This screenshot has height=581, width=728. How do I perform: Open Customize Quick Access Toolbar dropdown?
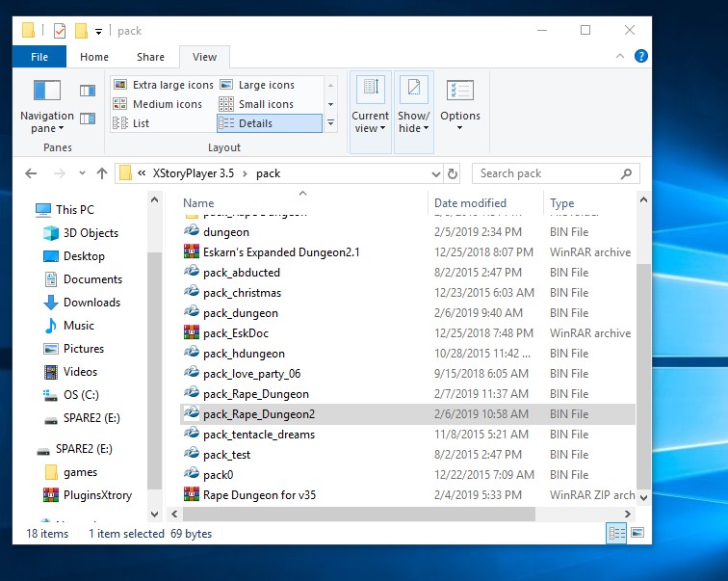click(98, 32)
